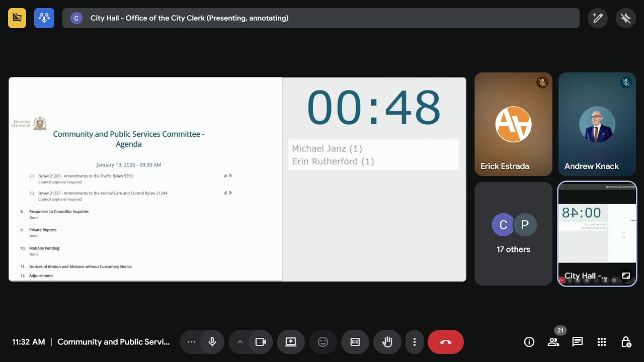
Task: Click the presenter avatar "C" in the title bar
Action: coord(76,18)
